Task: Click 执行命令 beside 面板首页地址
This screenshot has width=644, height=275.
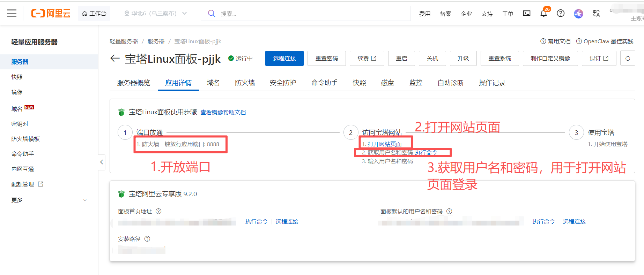Action: point(257,222)
